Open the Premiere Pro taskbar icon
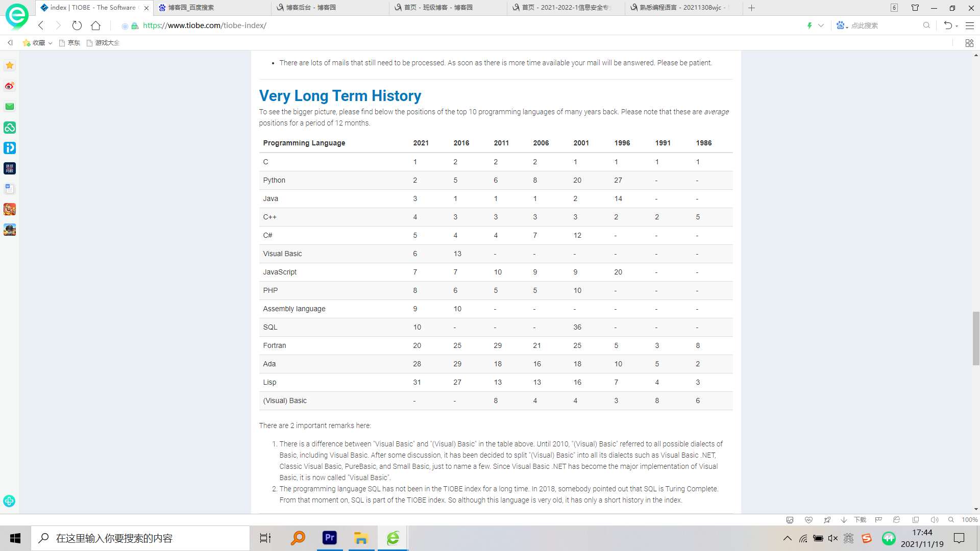This screenshot has width=980, height=551. (330, 538)
